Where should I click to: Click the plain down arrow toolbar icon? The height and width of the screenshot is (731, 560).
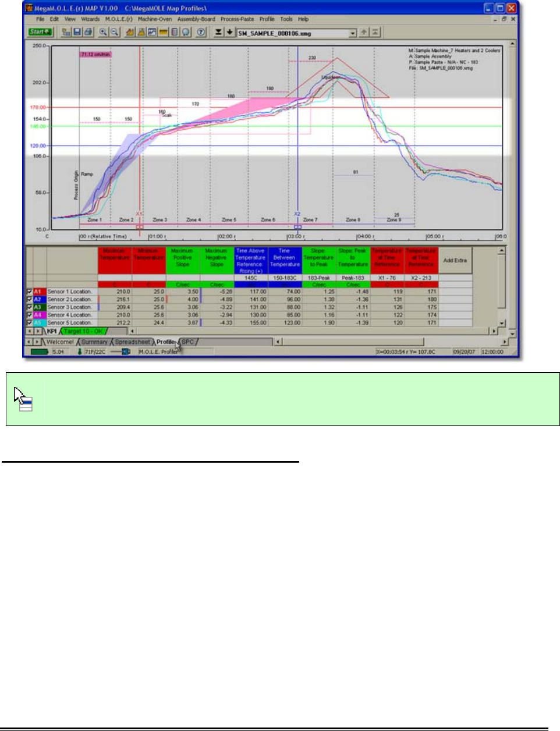pos(229,33)
